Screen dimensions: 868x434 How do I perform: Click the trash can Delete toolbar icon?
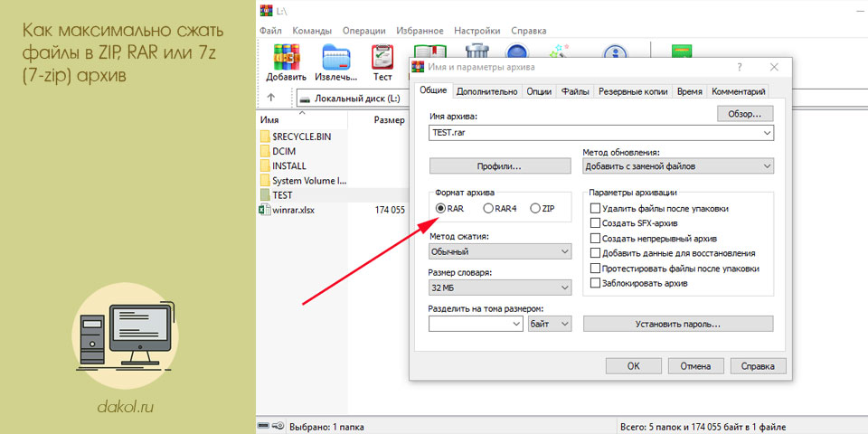[x=476, y=50]
